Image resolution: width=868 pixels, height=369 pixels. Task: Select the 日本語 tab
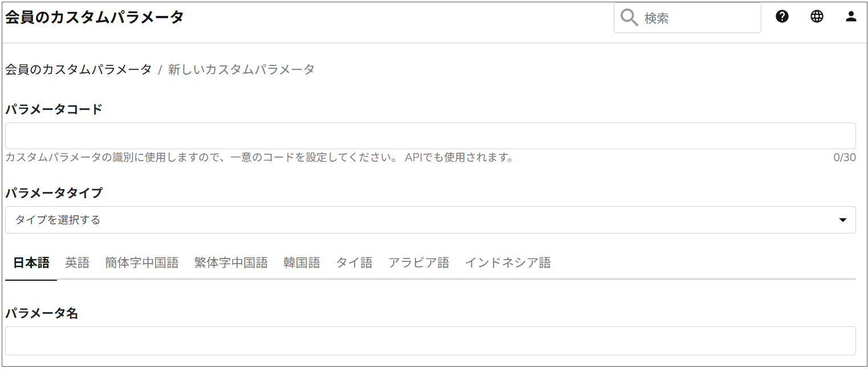31,263
